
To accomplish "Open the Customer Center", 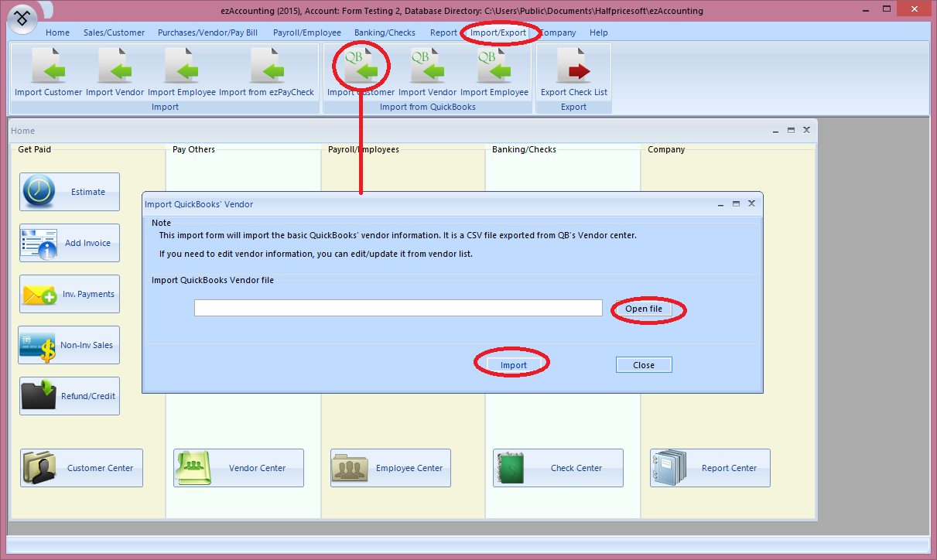I will tap(80, 468).
